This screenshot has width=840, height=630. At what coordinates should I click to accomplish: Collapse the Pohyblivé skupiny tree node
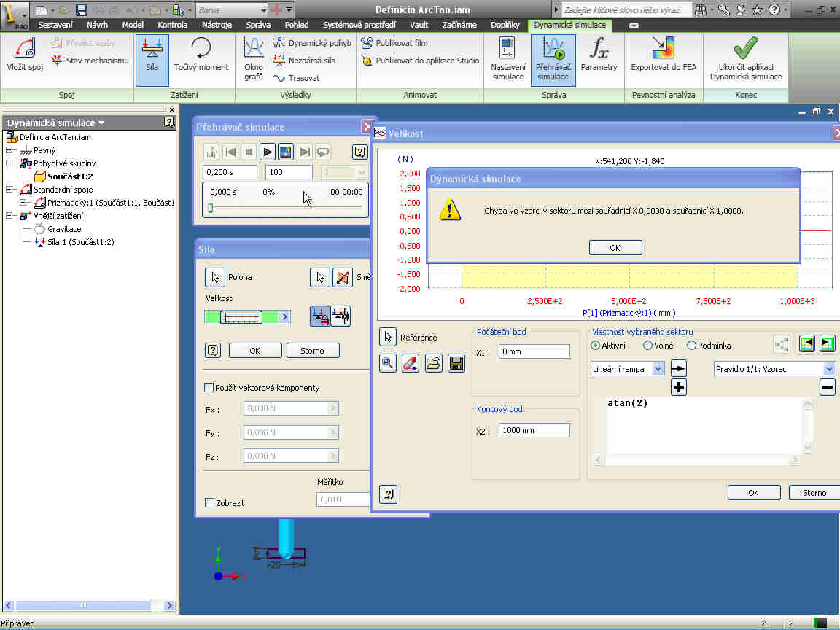tap(9, 163)
